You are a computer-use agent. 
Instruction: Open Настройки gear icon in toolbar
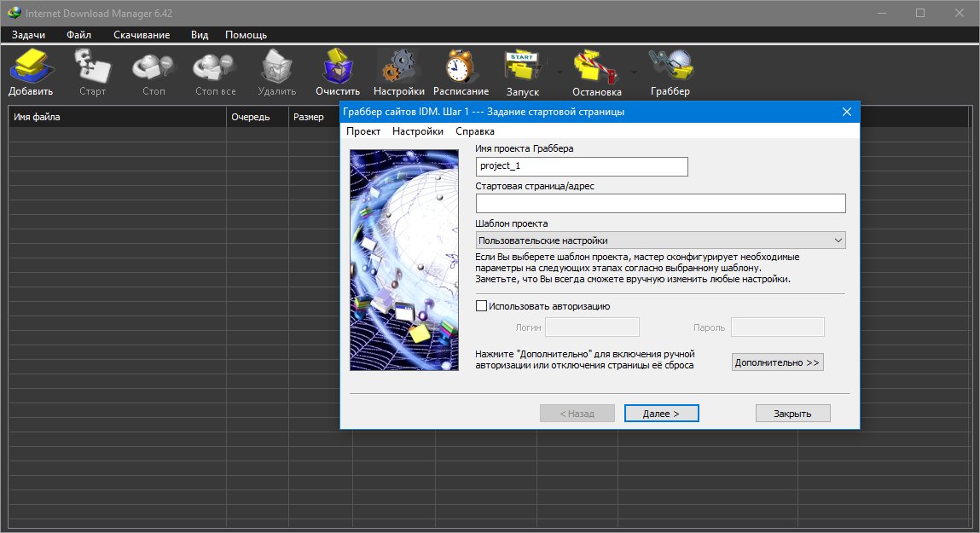click(x=398, y=72)
